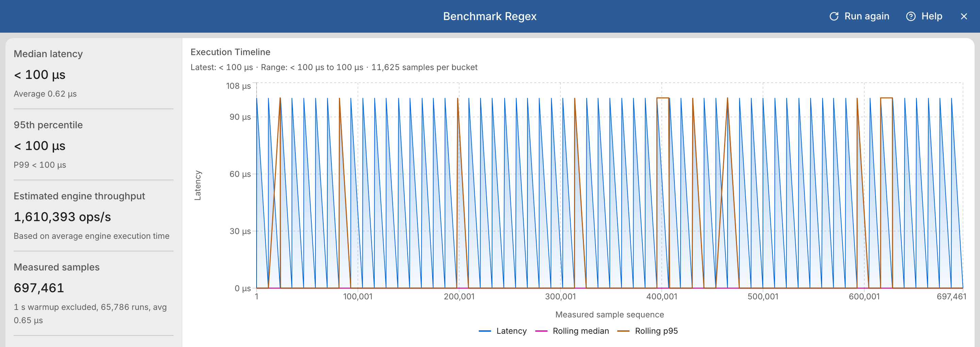The image size is (980, 347).
Task: Click the magenta Rolling median legend swatch
Action: [x=541, y=331]
